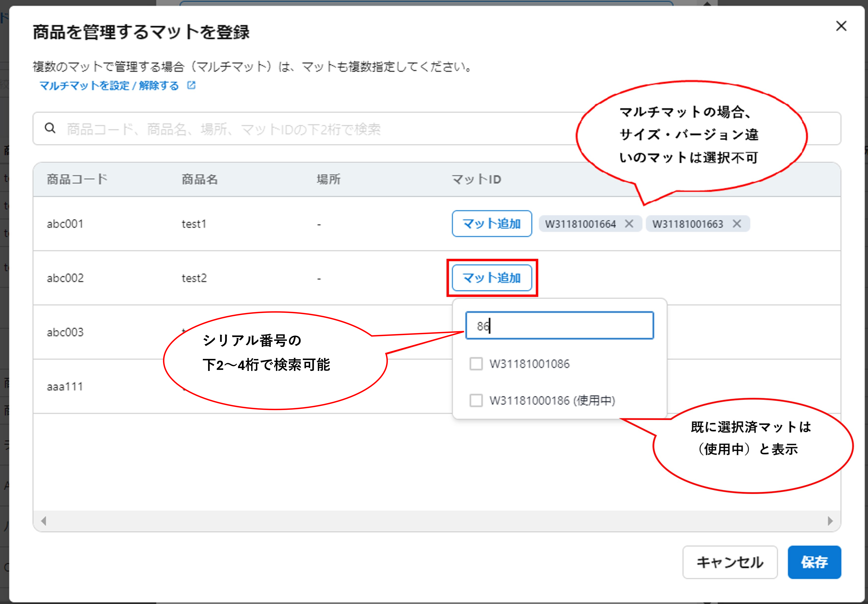Open the マルチマットを設定/解除する link
The width and height of the screenshot is (868, 604).
point(109,86)
